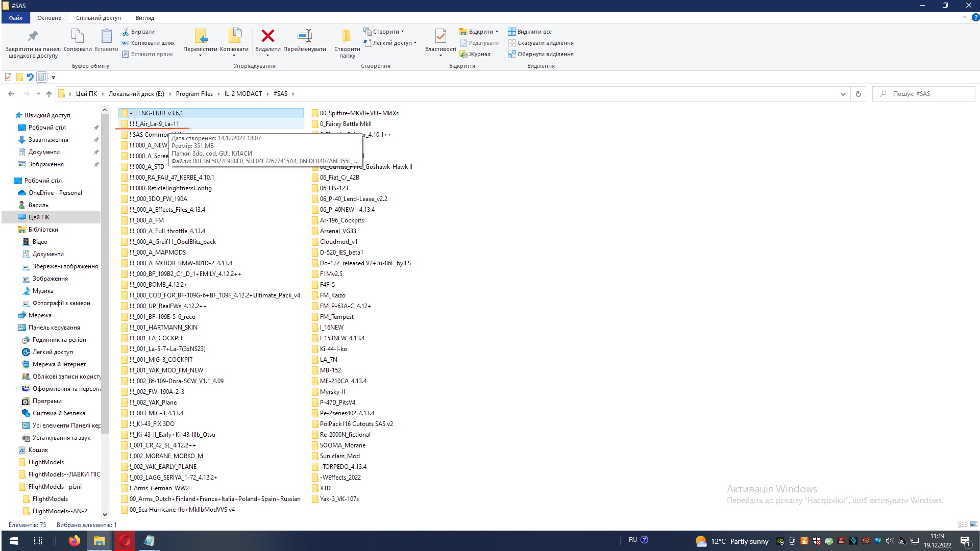Click the Copy (Копіювати) clipboard icon
The width and height of the screenshot is (980, 551).
pos(77,37)
